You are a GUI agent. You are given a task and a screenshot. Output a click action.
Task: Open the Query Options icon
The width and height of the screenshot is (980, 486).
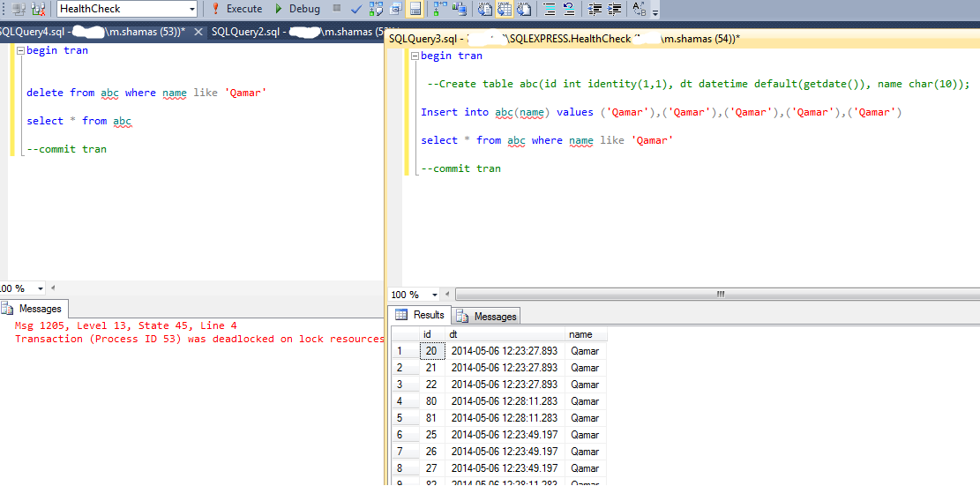395,9
